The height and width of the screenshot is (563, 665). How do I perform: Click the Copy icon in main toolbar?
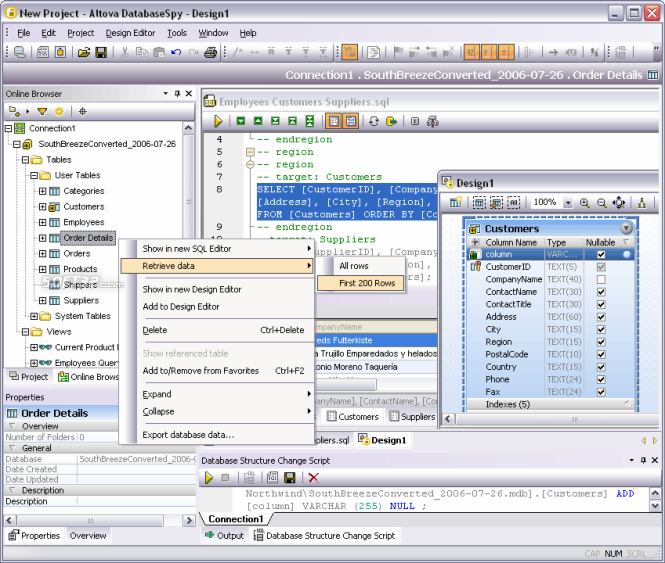pos(141,53)
